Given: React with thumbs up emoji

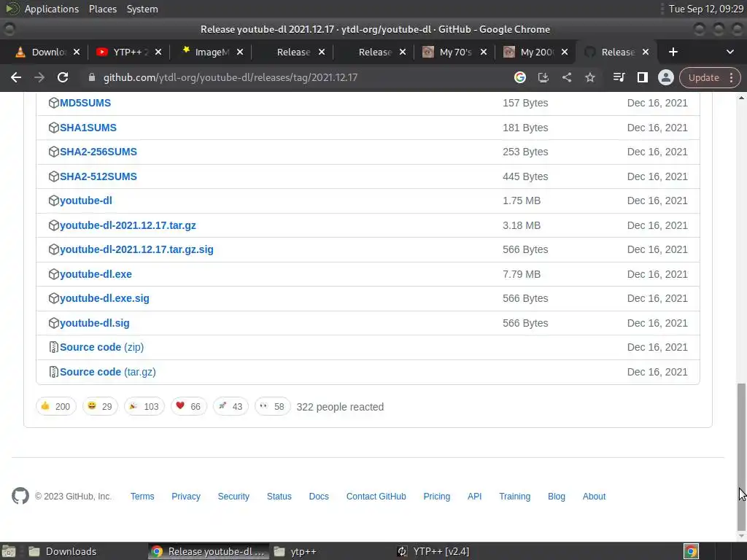Looking at the screenshot, I should [55, 406].
